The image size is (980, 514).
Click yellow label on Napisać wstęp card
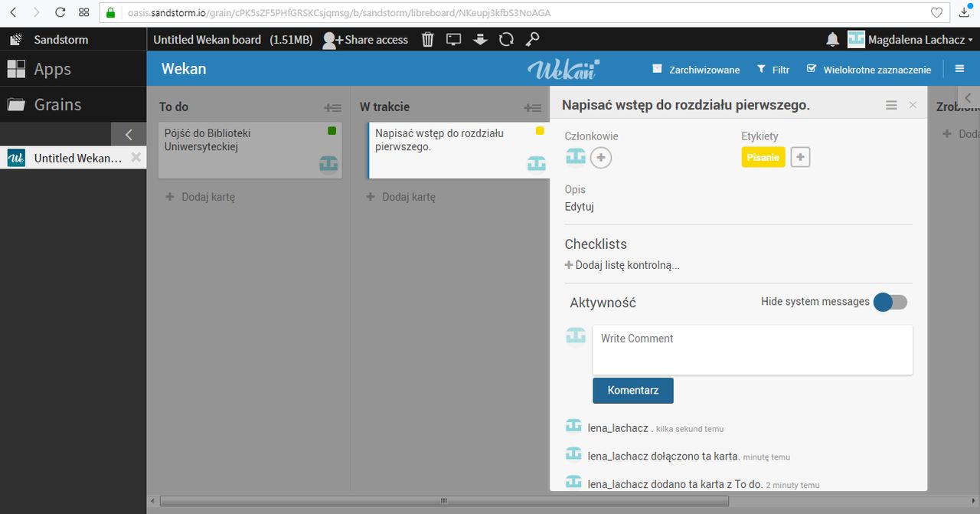point(540,131)
